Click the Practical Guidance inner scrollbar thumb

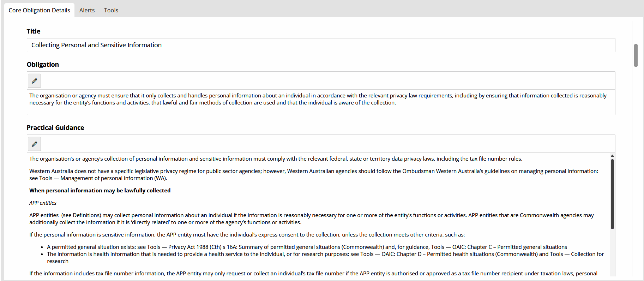pyautogui.click(x=612, y=194)
